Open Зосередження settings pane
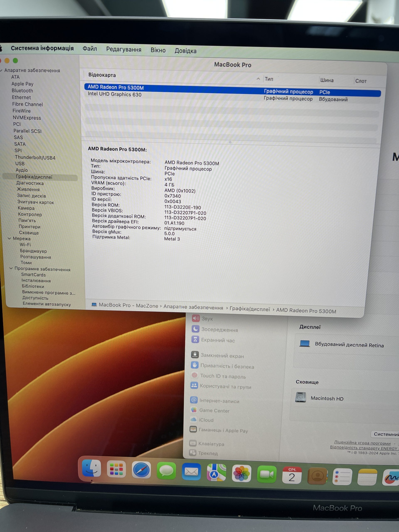Image resolution: width=399 pixels, height=532 pixels. tap(215, 330)
